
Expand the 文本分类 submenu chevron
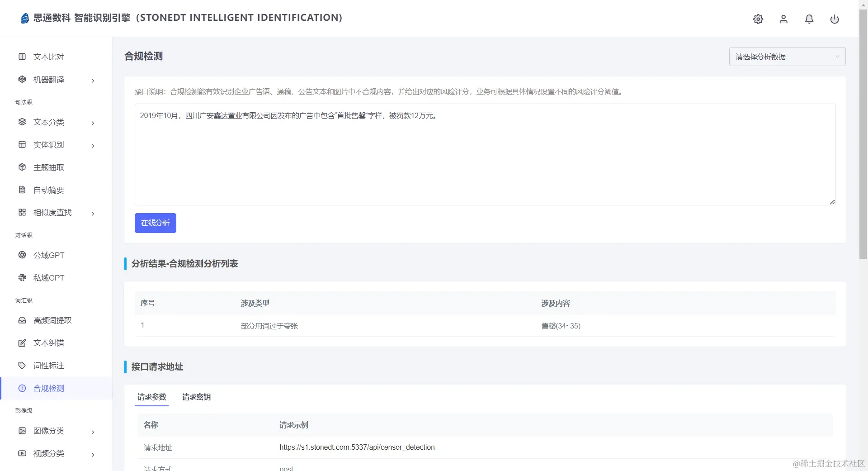[93, 123]
